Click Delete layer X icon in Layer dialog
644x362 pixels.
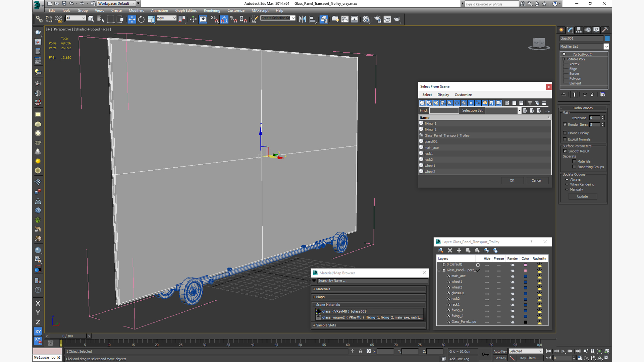(450, 250)
